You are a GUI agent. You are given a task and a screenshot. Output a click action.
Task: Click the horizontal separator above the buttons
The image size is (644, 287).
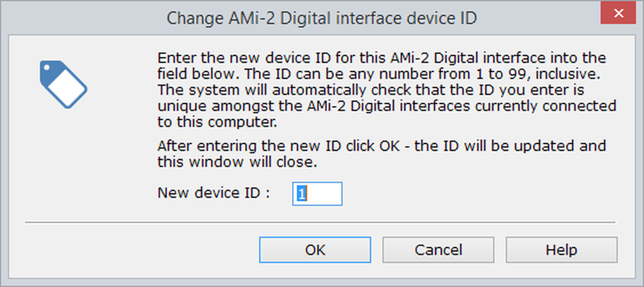[320, 222]
